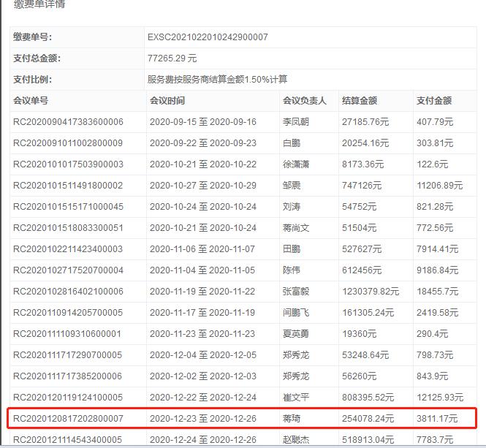This screenshot has width=486, height=448.
Task: Click the 支付金额 column header
Action: 433,101
